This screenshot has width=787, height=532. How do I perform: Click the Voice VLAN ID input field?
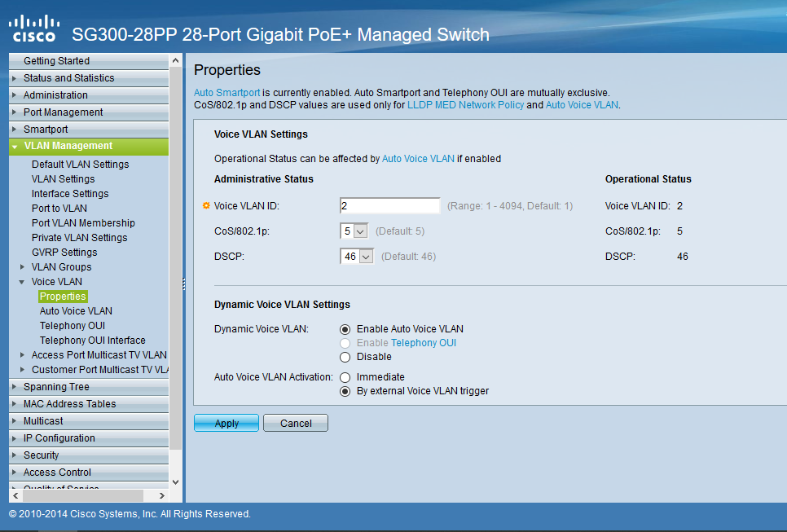(x=390, y=206)
